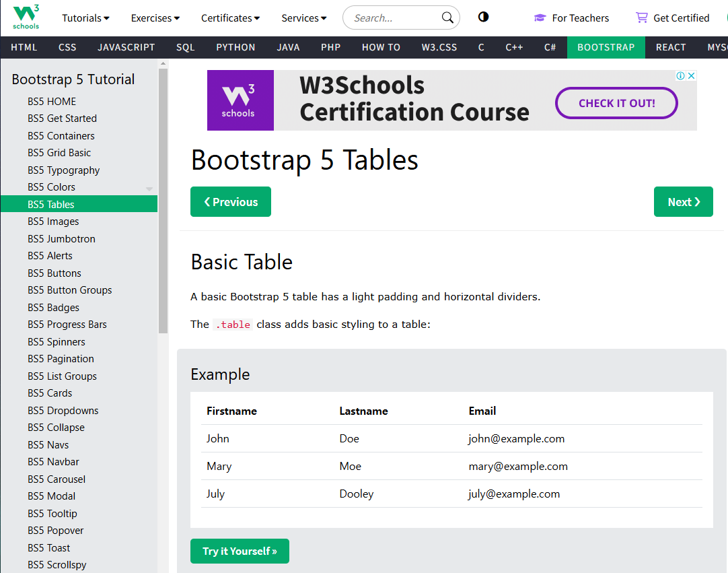Open the Exercises dropdown menu
The width and height of the screenshot is (728, 573).
(x=155, y=18)
